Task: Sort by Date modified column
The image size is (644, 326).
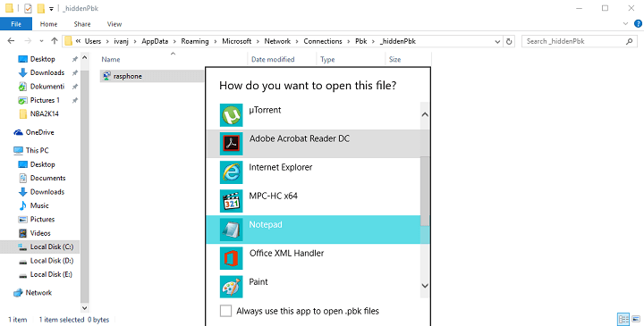Action: point(273,60)
